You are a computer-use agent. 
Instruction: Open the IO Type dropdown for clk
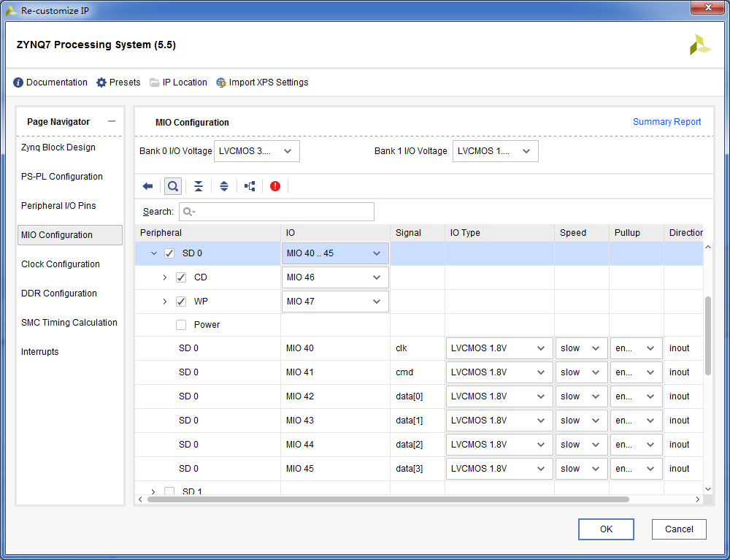pos(499,348)
